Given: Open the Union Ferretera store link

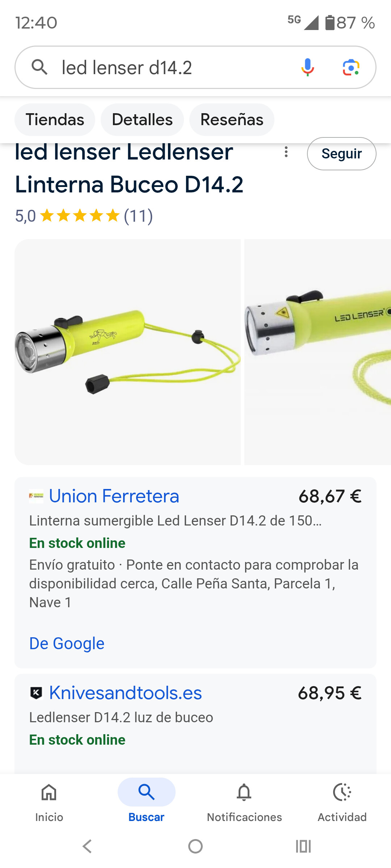Looking at the screenshot, I should pyautogui.click(x=114, y=496).
